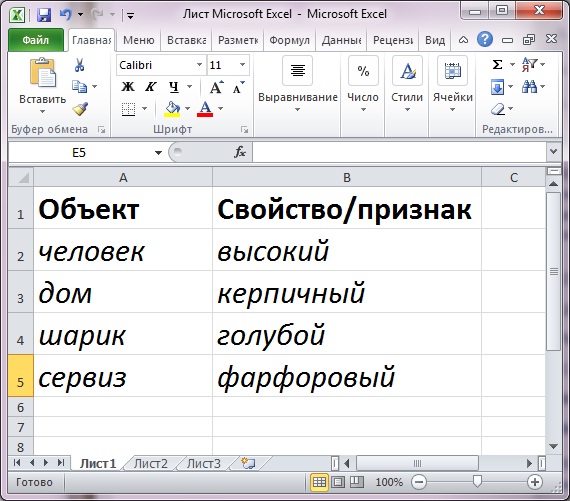Image resolution: width=570 pixels, height=501 pixels.
Task: Open the Calibri font name dropdown
Action: pyautogui.click(x=200, y=65)
